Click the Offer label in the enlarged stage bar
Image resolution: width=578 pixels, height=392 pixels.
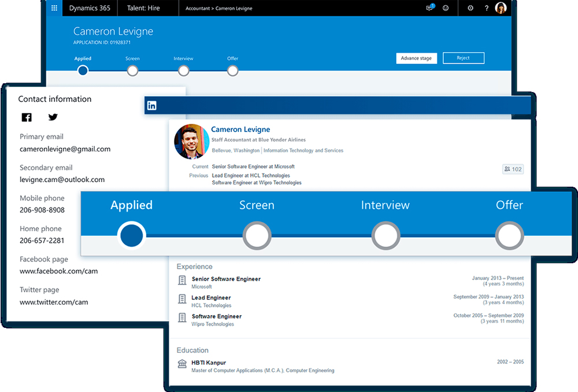pyautogui.click(x=509, y=205)
